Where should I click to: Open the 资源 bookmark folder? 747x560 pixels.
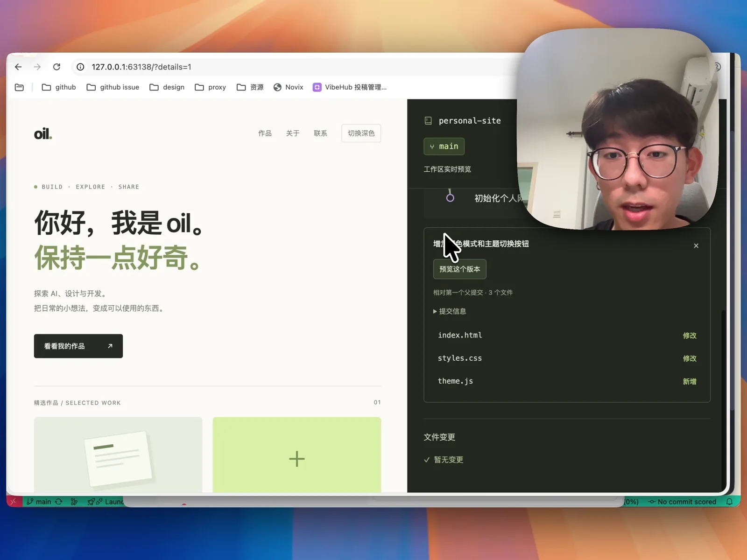coord(250,87)
